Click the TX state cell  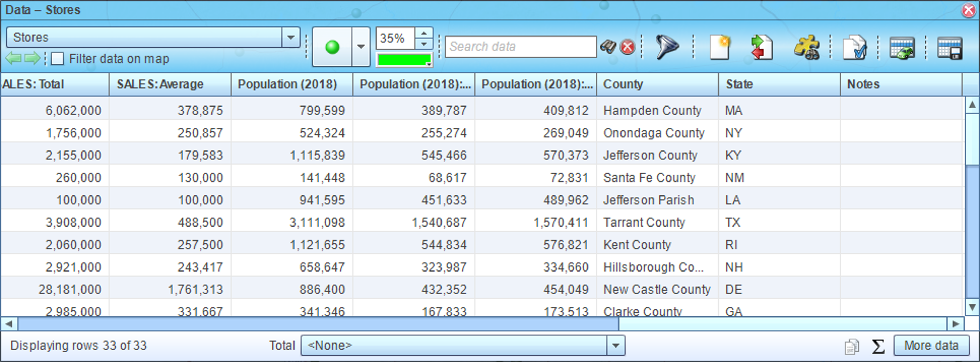click(x=779, y=222)
